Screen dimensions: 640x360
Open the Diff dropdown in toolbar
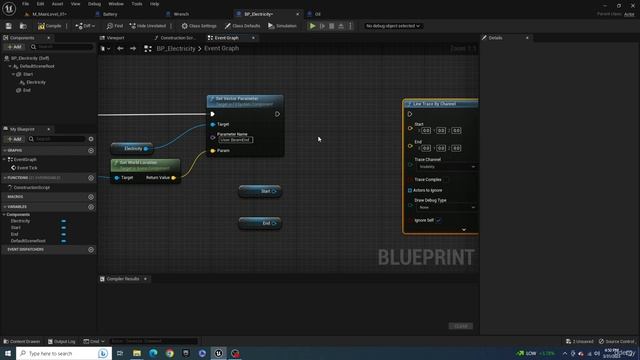coord(85,26)
